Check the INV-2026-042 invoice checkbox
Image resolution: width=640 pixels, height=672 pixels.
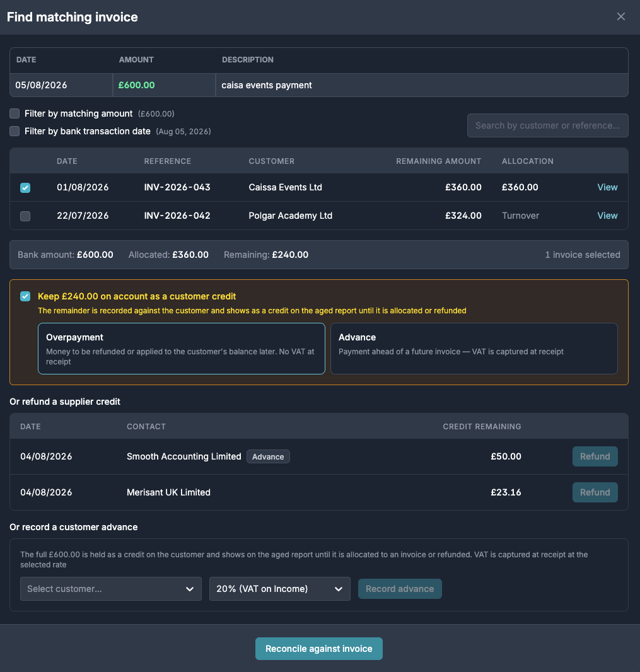pyautogui.click(x=25, y=216)
